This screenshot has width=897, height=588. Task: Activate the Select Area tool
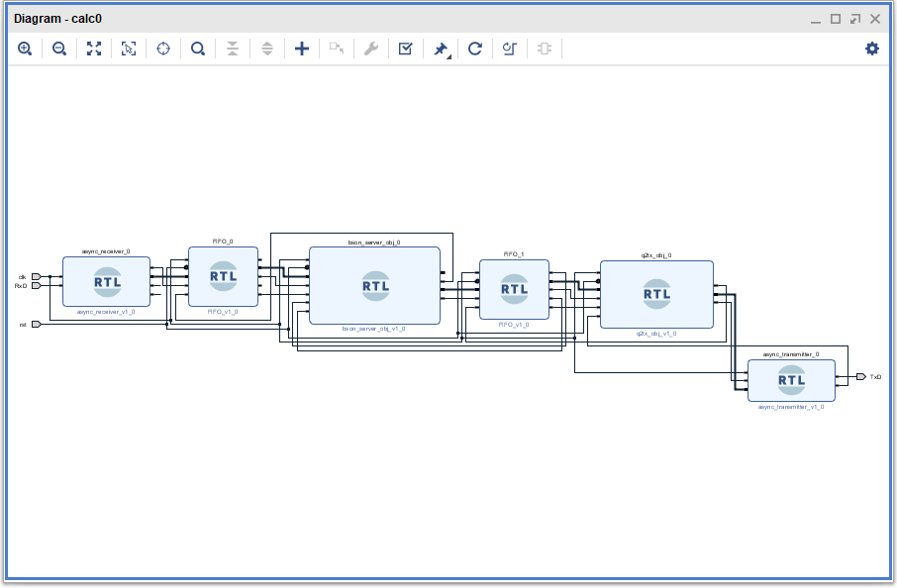coord(129,49)
